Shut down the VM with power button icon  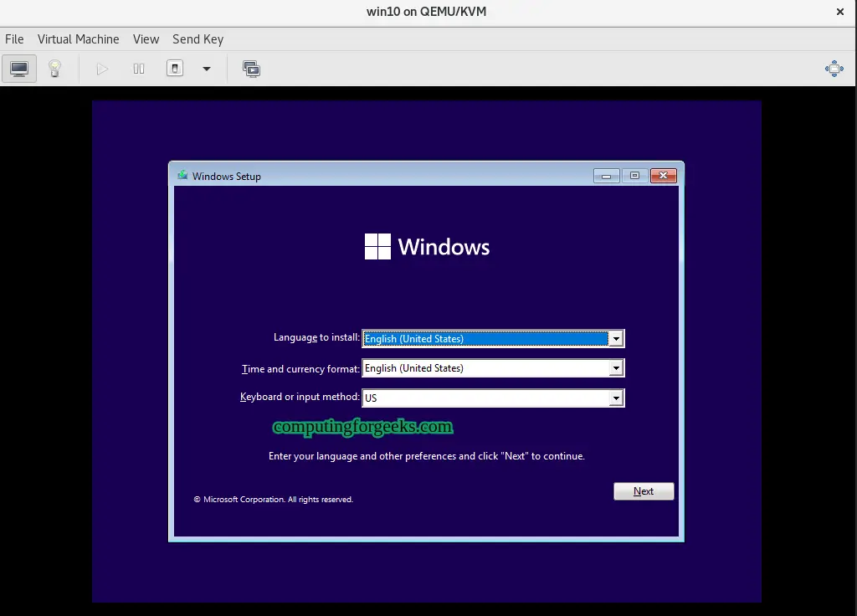coord(175,69)
